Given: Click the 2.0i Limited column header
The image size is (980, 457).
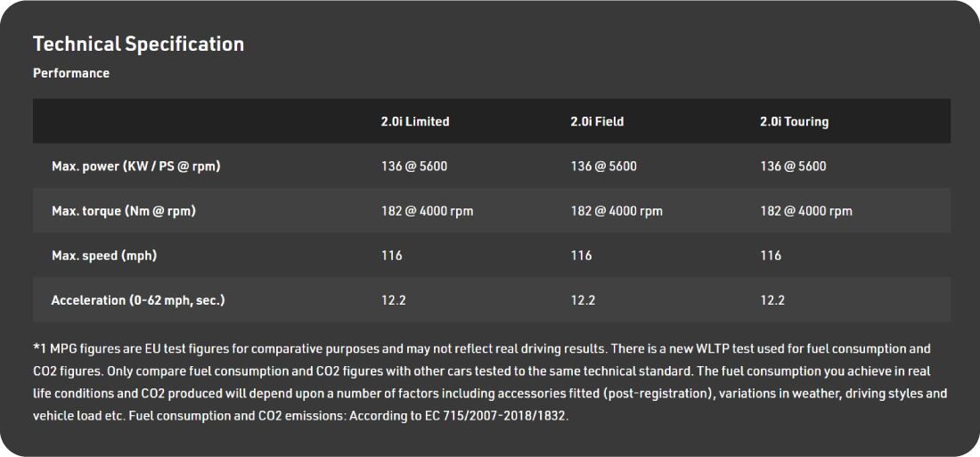Looking at the screenshot, I should coord(415,121).
